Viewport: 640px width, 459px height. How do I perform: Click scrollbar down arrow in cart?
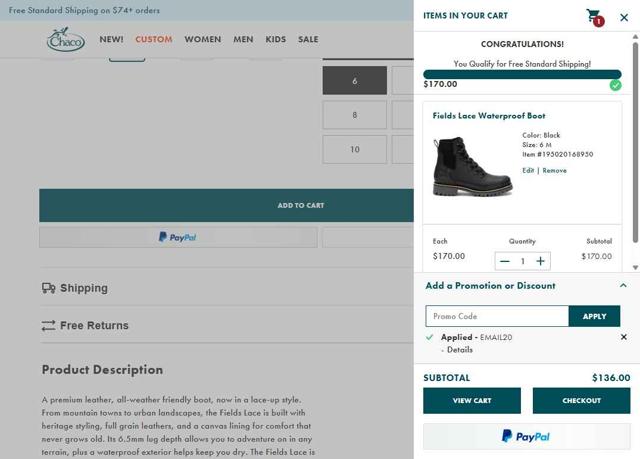(635, 268)
